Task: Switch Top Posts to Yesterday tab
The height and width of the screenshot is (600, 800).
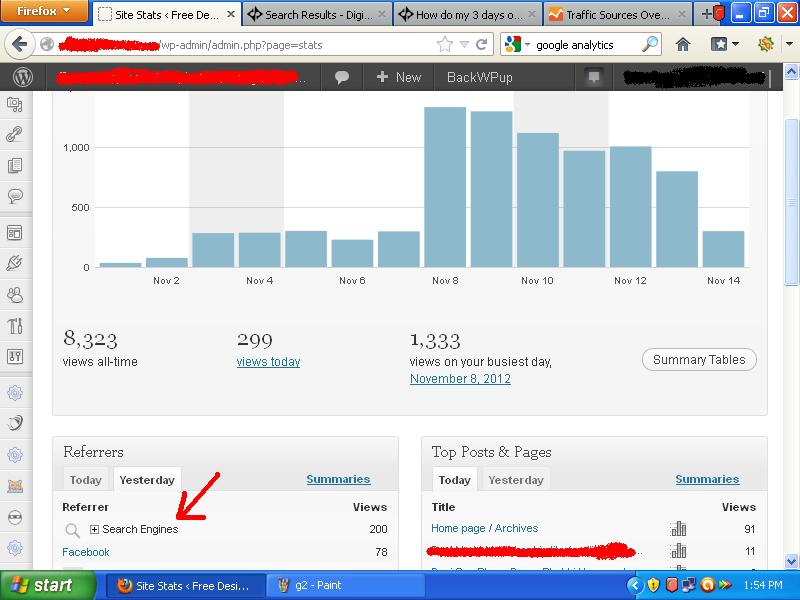Action: (x=516, y=480)
